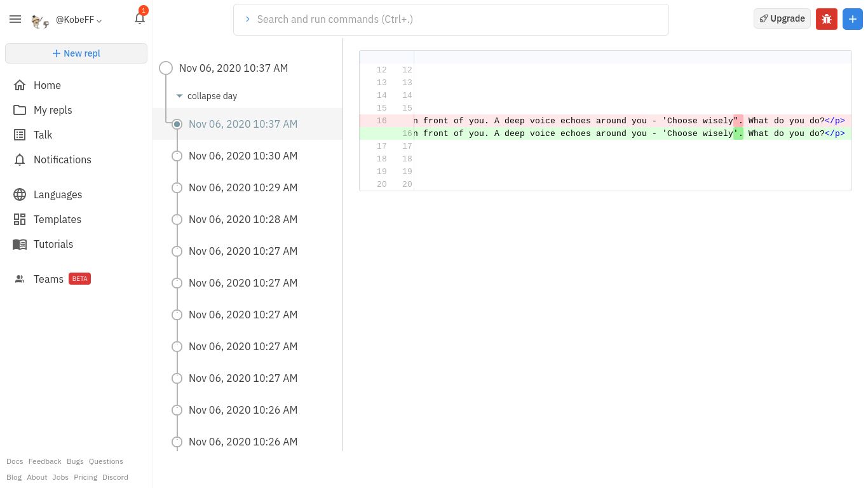Open the hamburger sidebar menu
The height and width of the screenshot is (488, 868).
click(15, 20)
